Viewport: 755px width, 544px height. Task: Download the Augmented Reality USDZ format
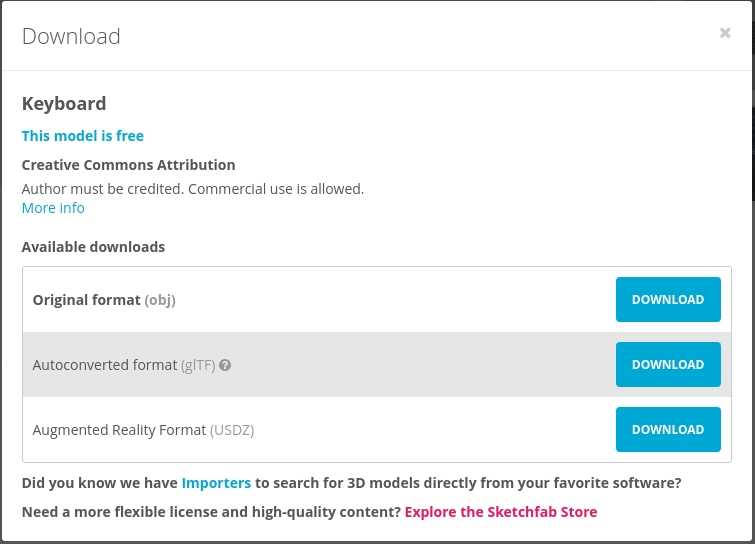(668, 429)
